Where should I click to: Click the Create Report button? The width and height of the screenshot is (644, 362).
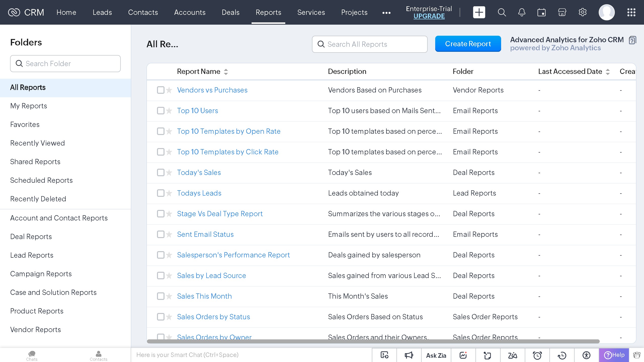click(468, 44)
